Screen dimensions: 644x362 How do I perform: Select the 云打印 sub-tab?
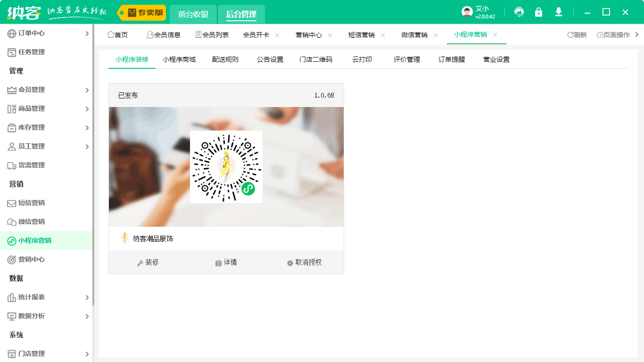click(362, 59)
